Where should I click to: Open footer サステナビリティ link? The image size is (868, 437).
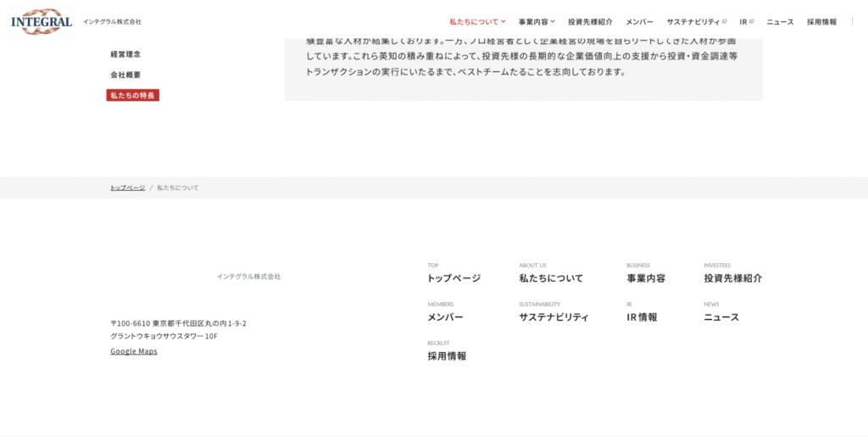coord(554,317)
